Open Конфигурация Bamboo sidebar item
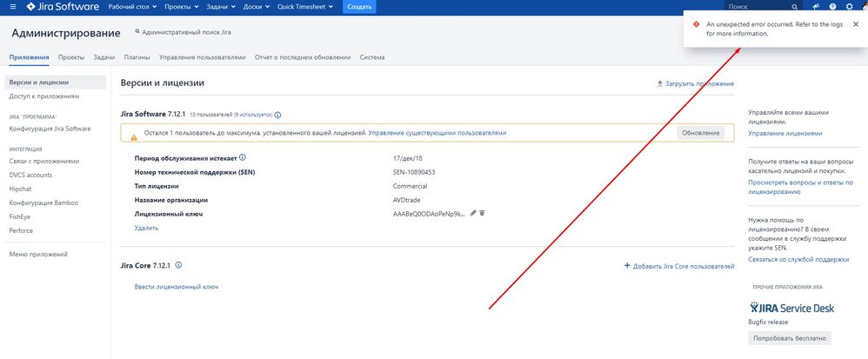This screenshot has height=359, width=868. point(43,203)
